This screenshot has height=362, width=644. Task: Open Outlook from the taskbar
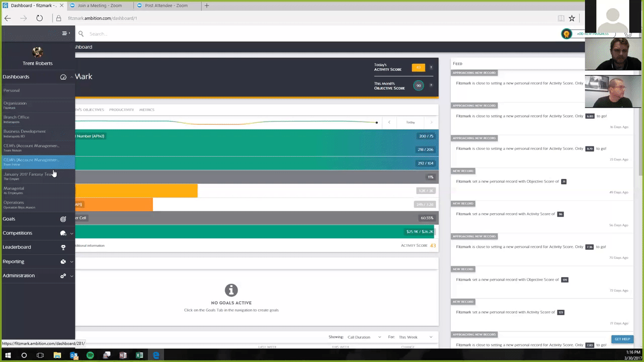pyautogui.click(x=73, y=355)
